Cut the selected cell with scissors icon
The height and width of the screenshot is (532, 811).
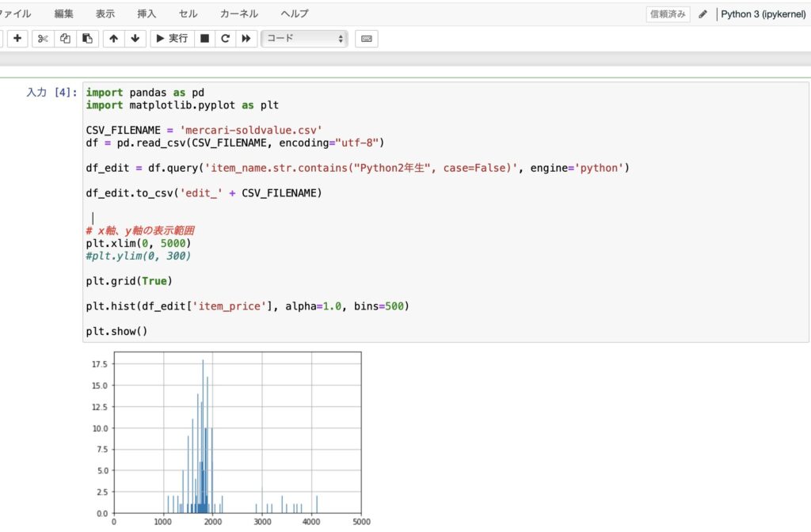[x=43, y=38]
